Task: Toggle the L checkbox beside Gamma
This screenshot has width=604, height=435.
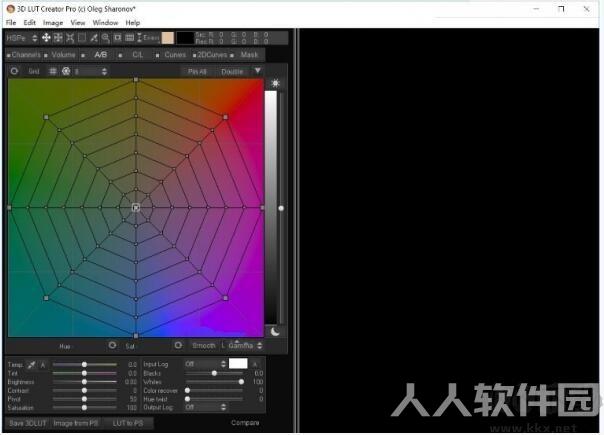Action: pos(223,345)
